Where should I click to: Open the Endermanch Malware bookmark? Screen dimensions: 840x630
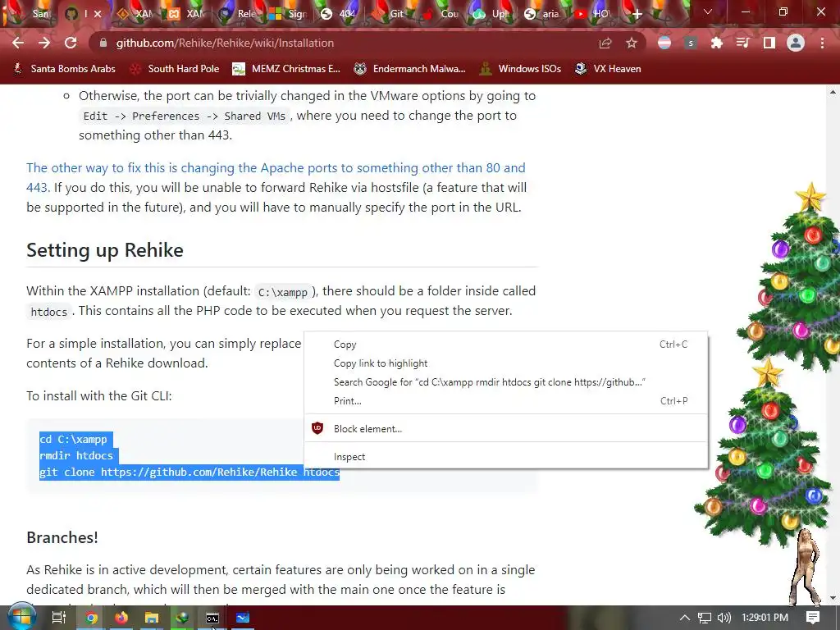(x=410, y=69)
